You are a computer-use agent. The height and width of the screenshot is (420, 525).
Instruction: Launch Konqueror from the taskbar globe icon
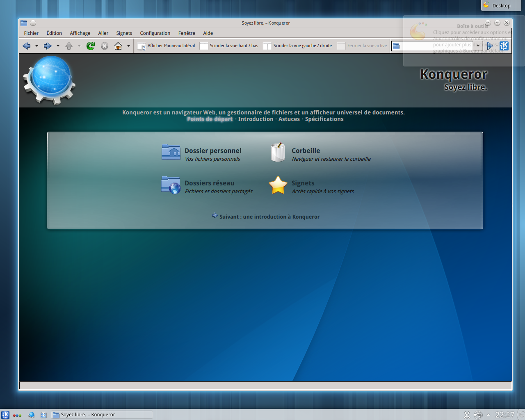click(32, 415)
